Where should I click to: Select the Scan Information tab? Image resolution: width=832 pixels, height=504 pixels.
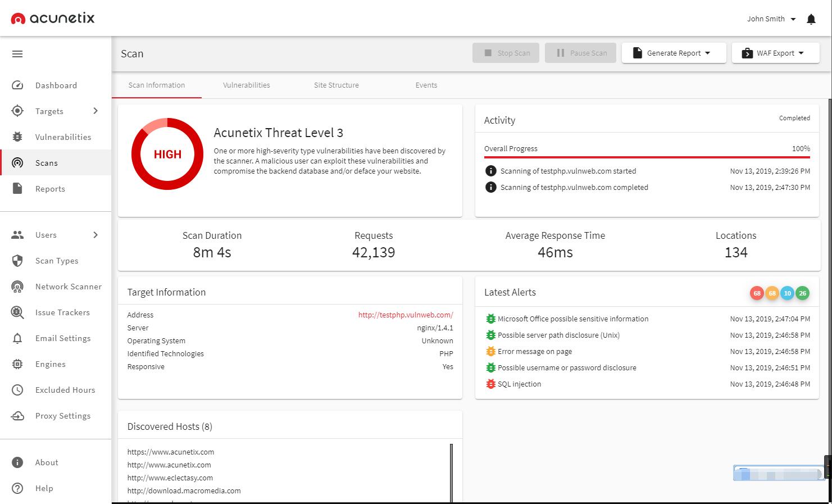tap(157, 85)
